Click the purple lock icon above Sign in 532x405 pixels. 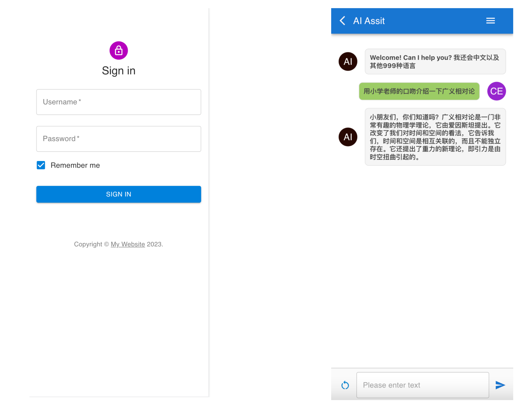(119, 50)
